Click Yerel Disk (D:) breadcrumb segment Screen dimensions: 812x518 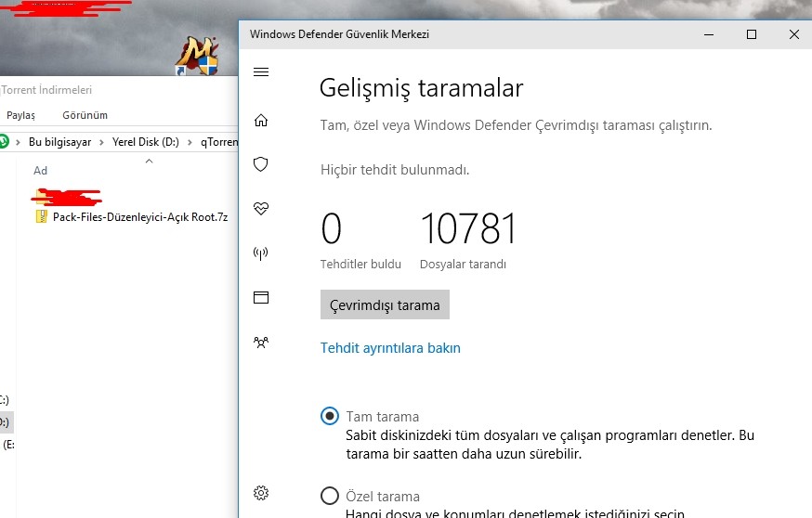point(146,142)
